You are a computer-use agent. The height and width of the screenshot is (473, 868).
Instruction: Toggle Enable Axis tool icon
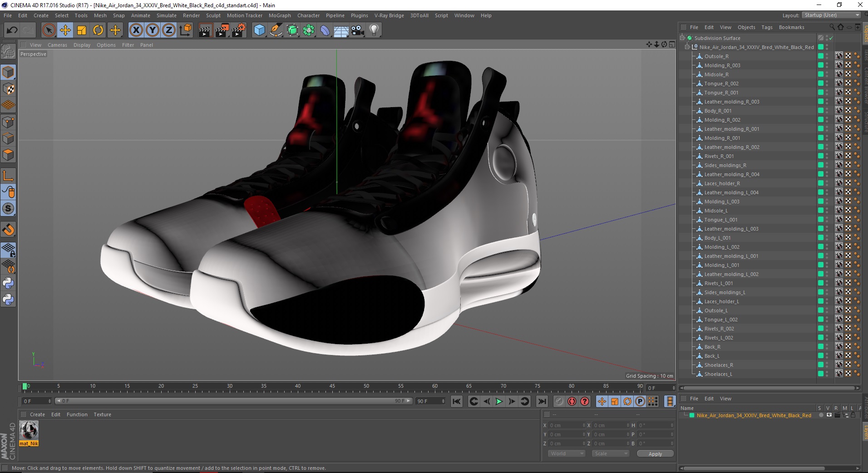pos(8,176)
